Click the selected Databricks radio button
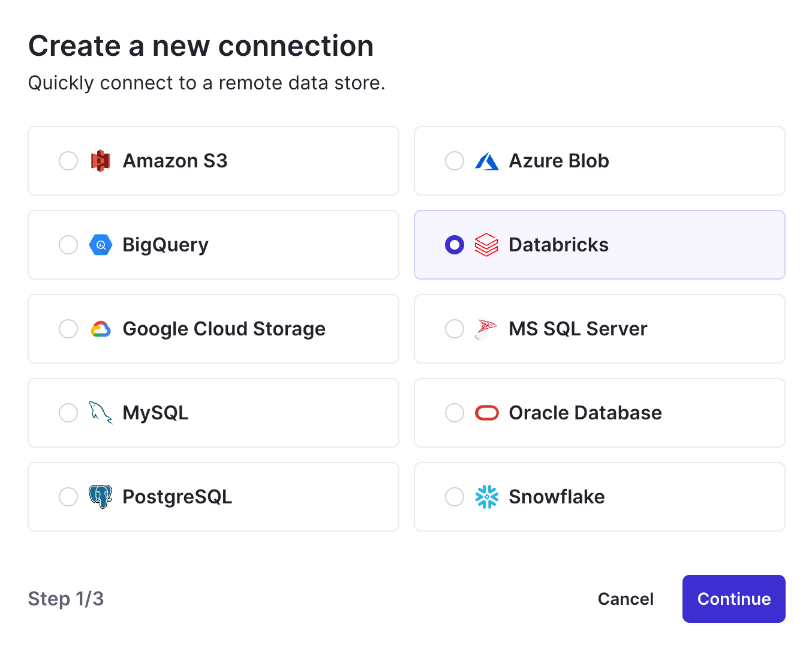 point(455,245)
